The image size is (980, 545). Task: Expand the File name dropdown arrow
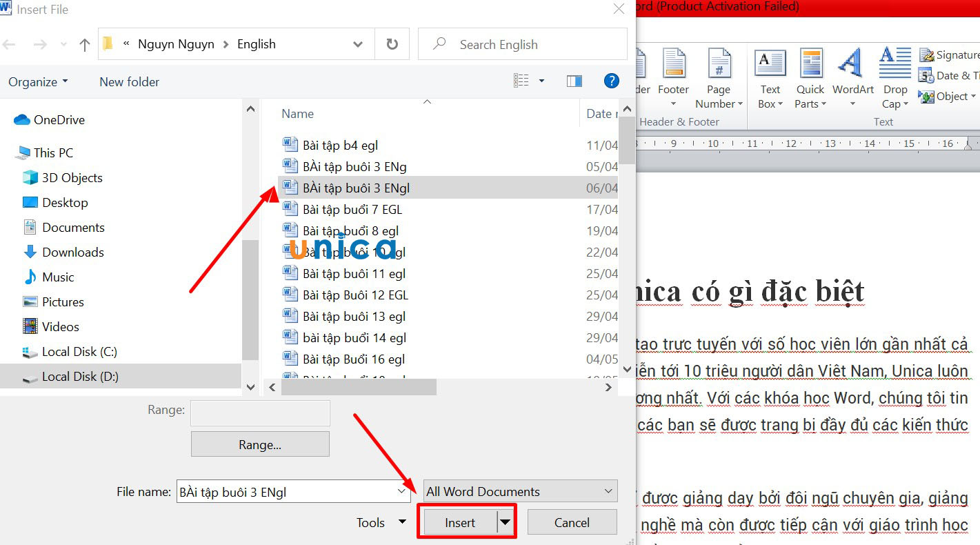tap(402, 492)
